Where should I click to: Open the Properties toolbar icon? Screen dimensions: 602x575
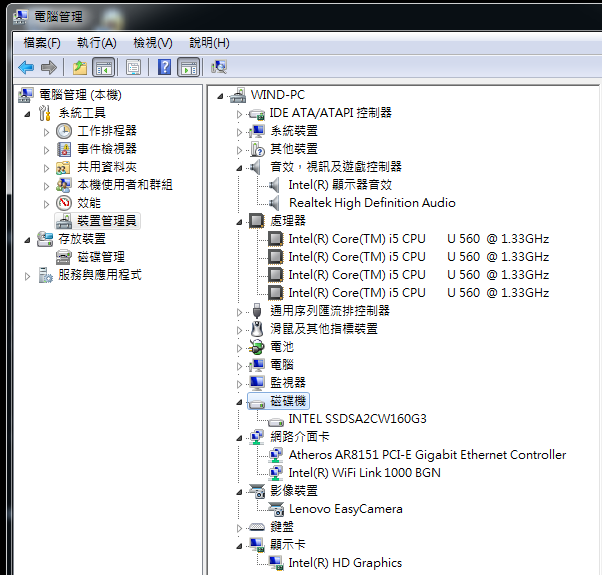tap(134, 68)
